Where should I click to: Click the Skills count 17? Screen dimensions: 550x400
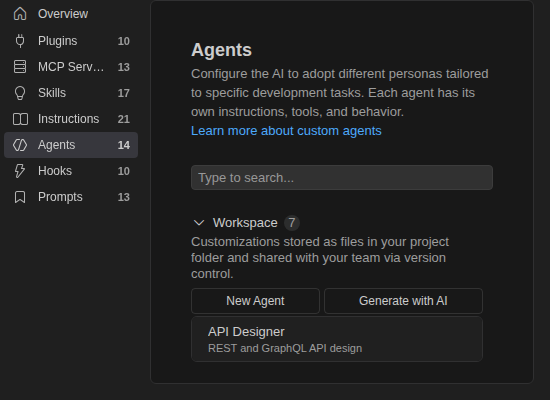point(123,93)
